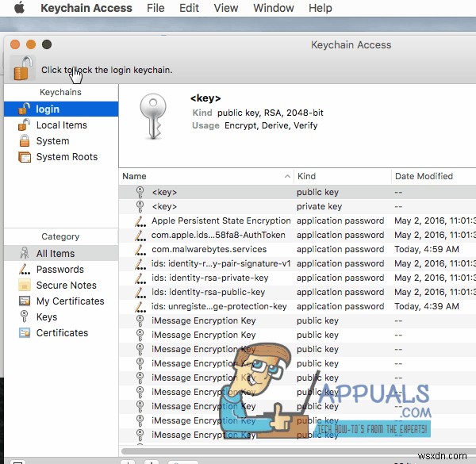Click the horizontal scrollbar under the item list
Viewport: 476px width, 464px height.
click(x=297, y=451)
